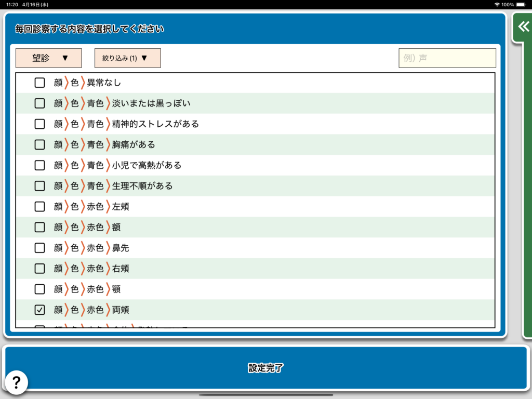The width and height of the screenshot is (532, 399).
Task: Check the 顔 色 異常なし checkbox
Action: click(39, 83)
